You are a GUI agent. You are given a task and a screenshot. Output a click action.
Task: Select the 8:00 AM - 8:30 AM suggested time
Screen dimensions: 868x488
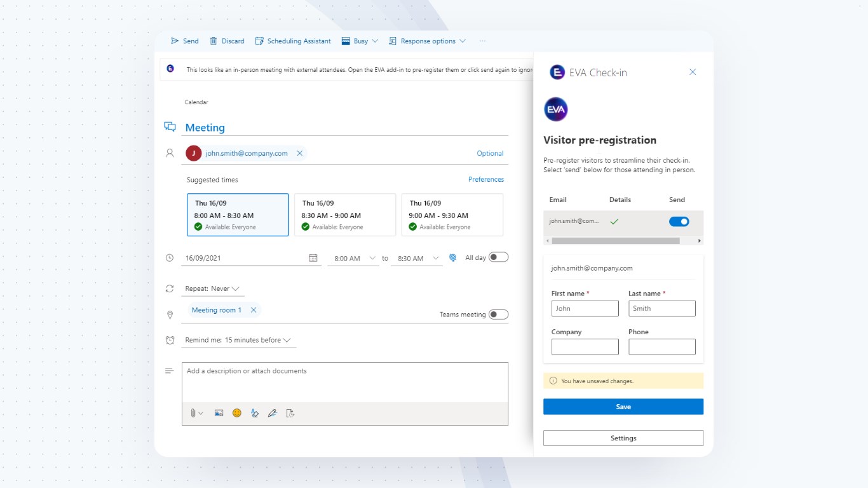[x=238, y=215]
